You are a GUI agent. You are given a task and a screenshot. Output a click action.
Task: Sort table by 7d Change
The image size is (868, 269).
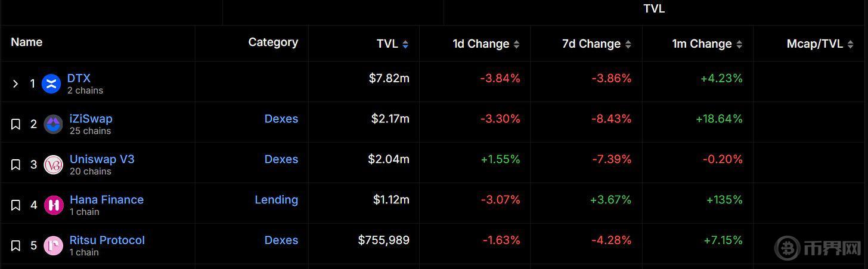tap(628, 44)
